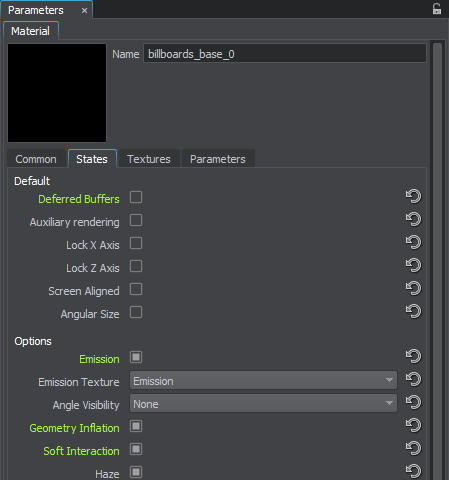The height and width of the screenshot is (480, 449).
Task: Open the Emission Texture dropdown
Action: pyautogui.click(x=263, y=380)
